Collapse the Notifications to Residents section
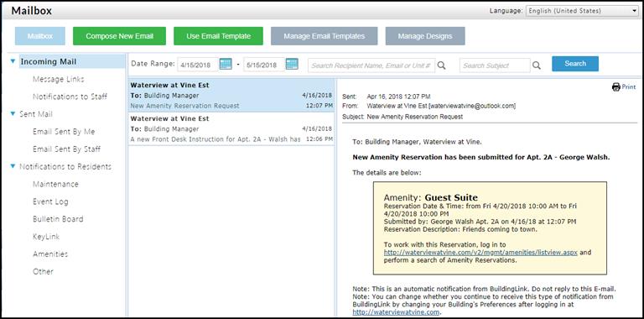Screen dimensions: 644x319 pyautogui.click(x=13, y=166)
